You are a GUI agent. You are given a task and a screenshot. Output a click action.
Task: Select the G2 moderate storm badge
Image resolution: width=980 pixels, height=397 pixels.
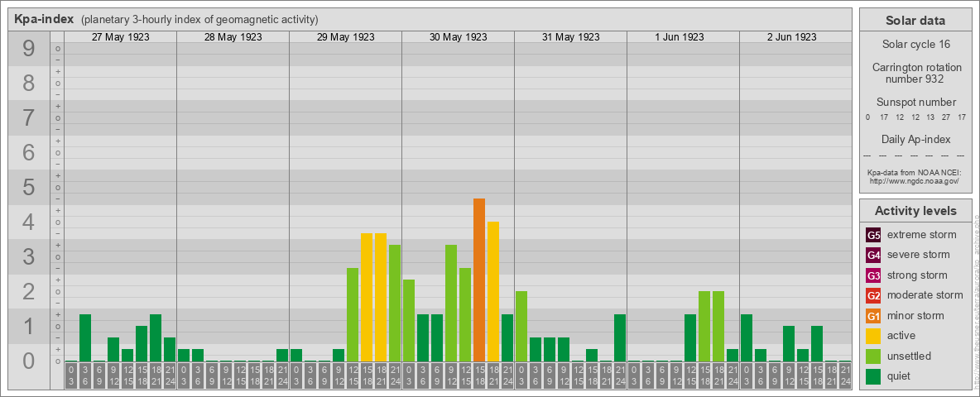click(x=873, y=295)
